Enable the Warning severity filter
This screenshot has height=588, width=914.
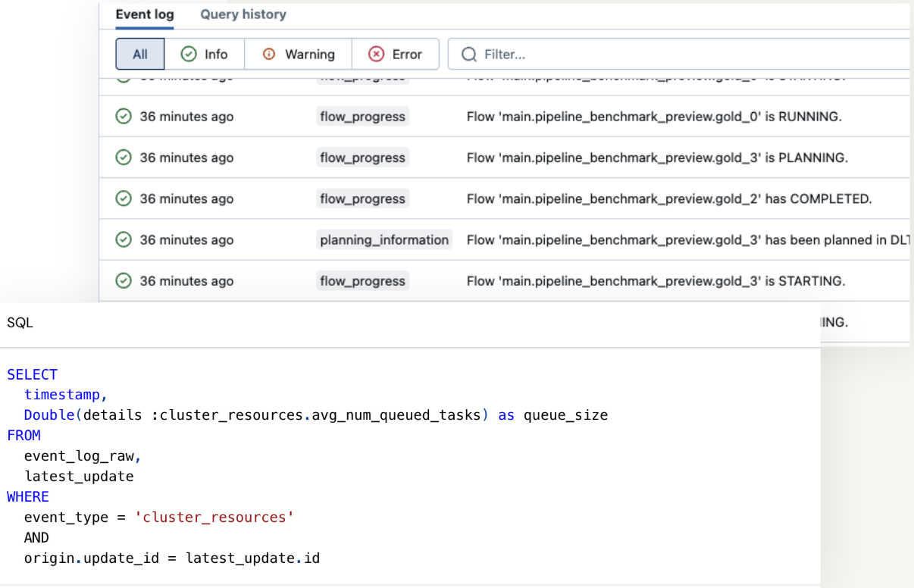(x=298, y=54)
